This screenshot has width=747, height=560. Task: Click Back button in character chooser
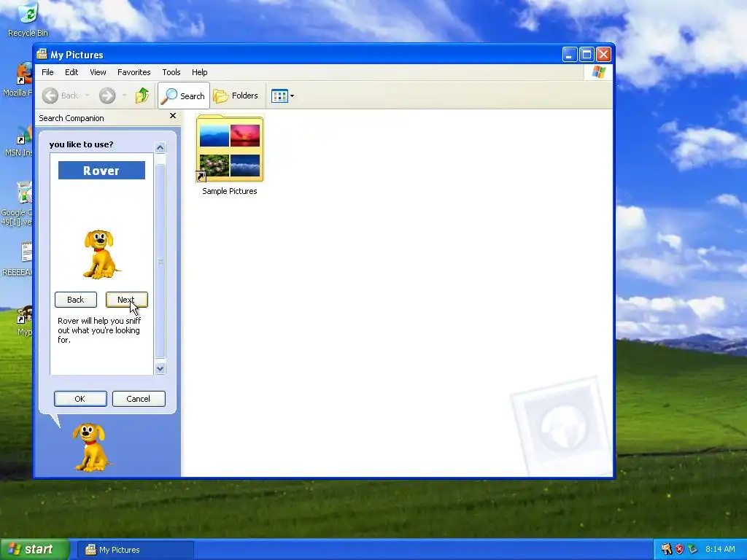[x=76, y=300]
